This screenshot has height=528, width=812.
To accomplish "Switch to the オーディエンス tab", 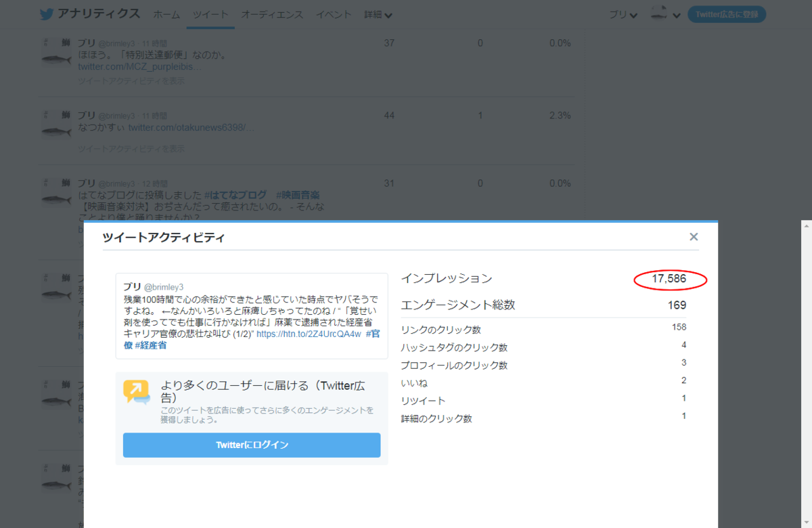I will pos(272,15).
